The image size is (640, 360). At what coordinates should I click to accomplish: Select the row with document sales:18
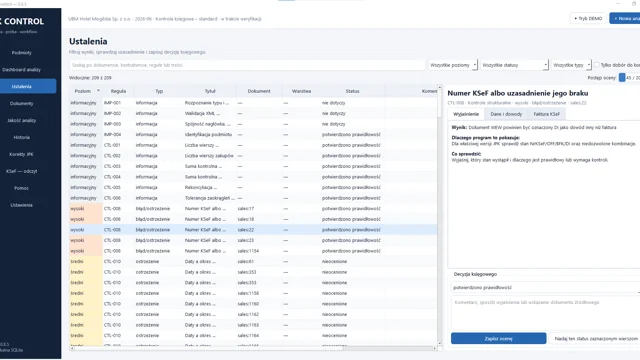click(253, 219)
